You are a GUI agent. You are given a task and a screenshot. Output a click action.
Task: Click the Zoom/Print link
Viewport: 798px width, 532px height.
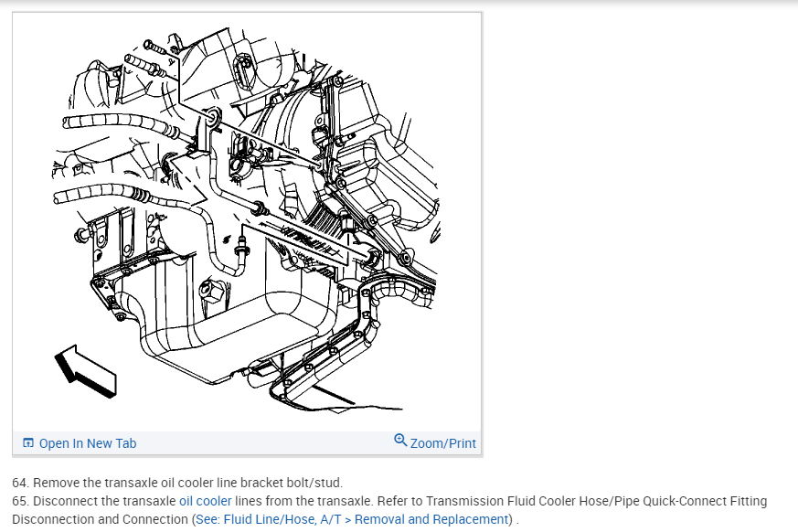[442, 443]
